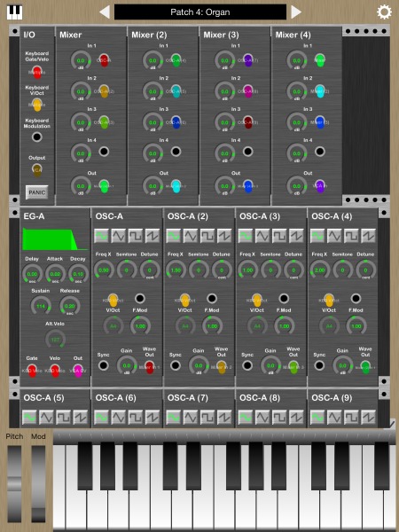
Task: Tap EG-A Velo red jack
Action: 55,371
